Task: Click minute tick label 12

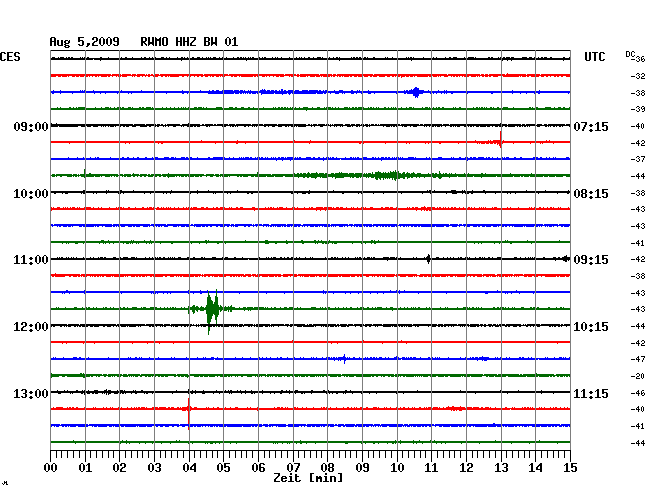Action: point(466,467)
